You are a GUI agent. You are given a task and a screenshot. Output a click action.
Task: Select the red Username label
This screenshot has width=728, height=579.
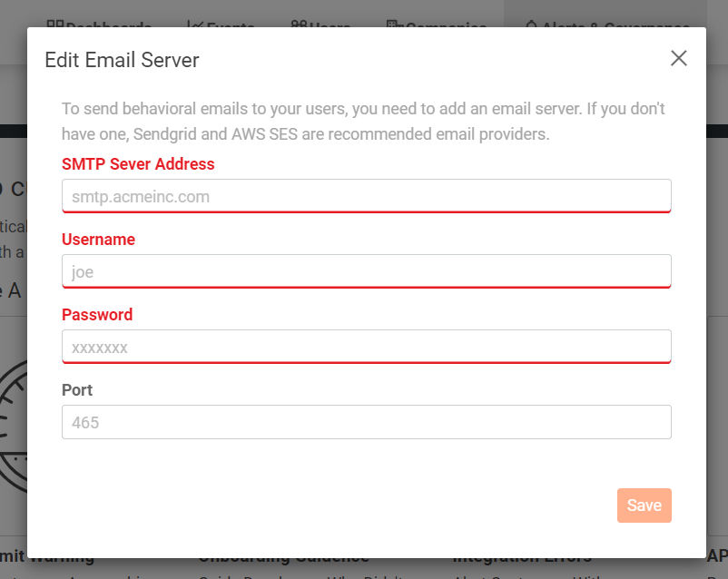[98, 239]
